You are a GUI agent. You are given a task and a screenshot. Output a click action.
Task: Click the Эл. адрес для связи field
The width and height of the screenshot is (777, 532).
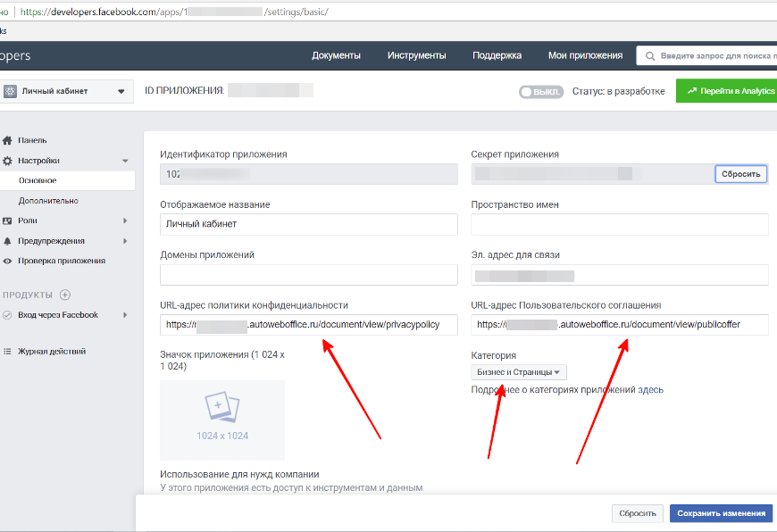tap(620, 274)
